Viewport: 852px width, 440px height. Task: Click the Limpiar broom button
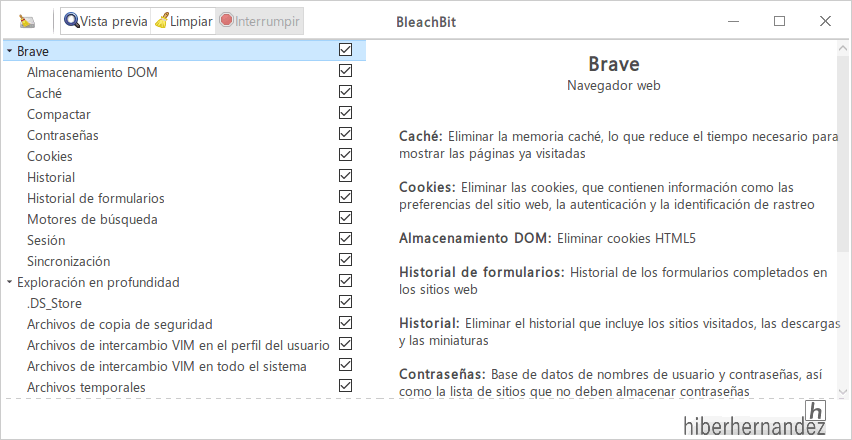183,21
